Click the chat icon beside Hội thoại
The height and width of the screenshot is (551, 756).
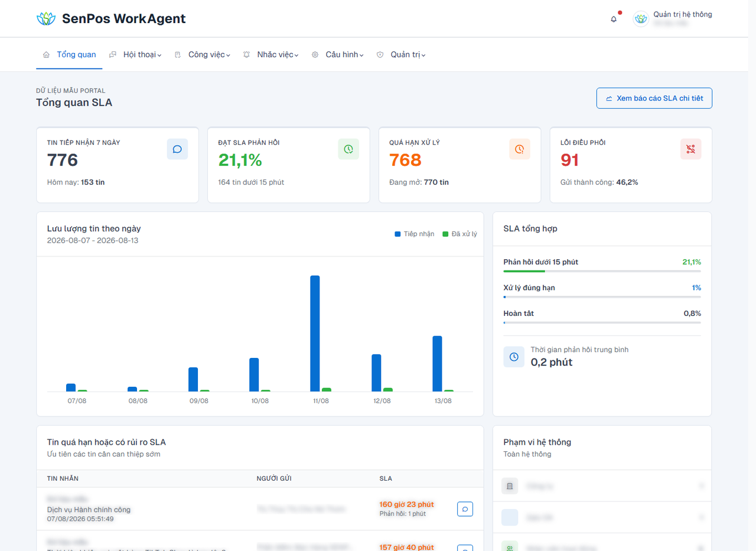pos(113,54)
